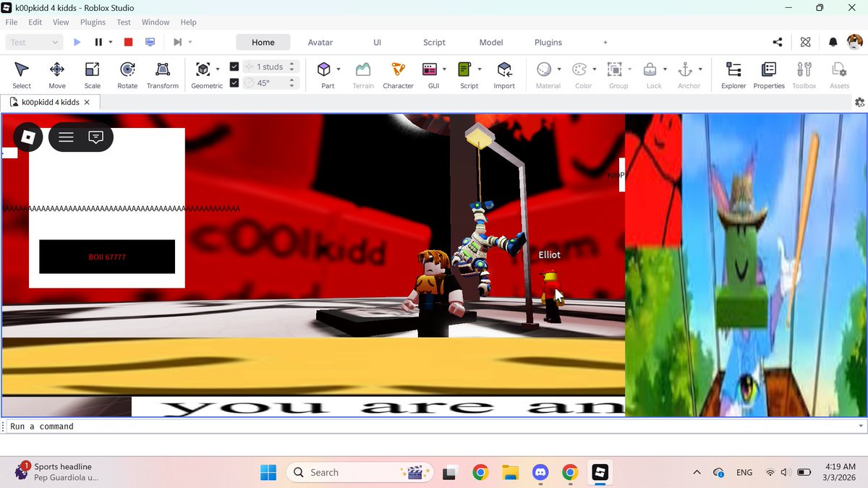The width and height of the screenshot is (868, 488).
Task: Open the Window menu
Action: point(156,22)
